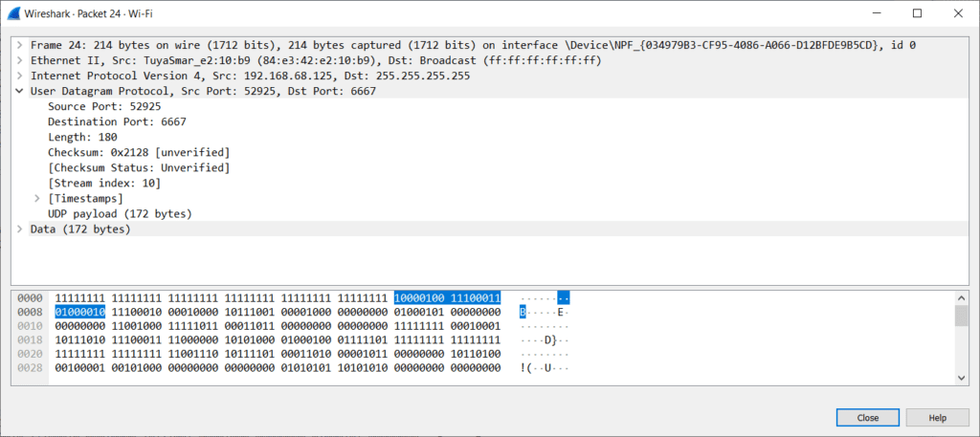
Task: Click the ASCII text D} in row 0018
Action: click(550, 339)
